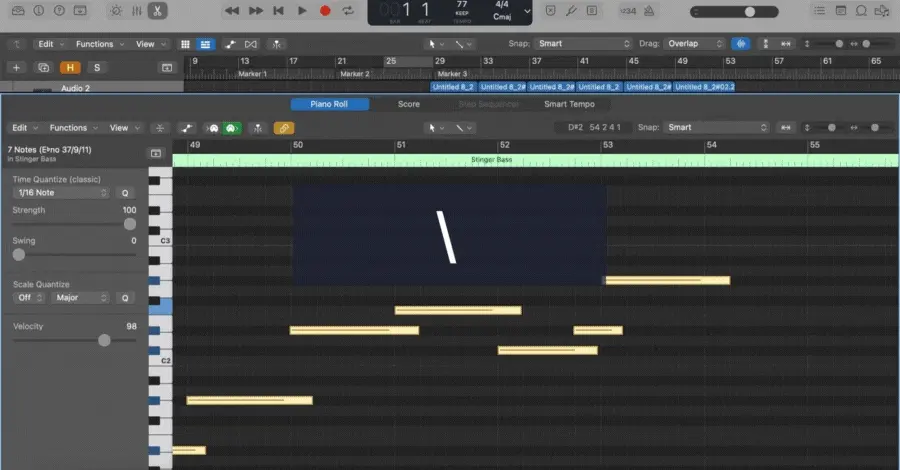Go to the beginning of project

pos(278,11)
